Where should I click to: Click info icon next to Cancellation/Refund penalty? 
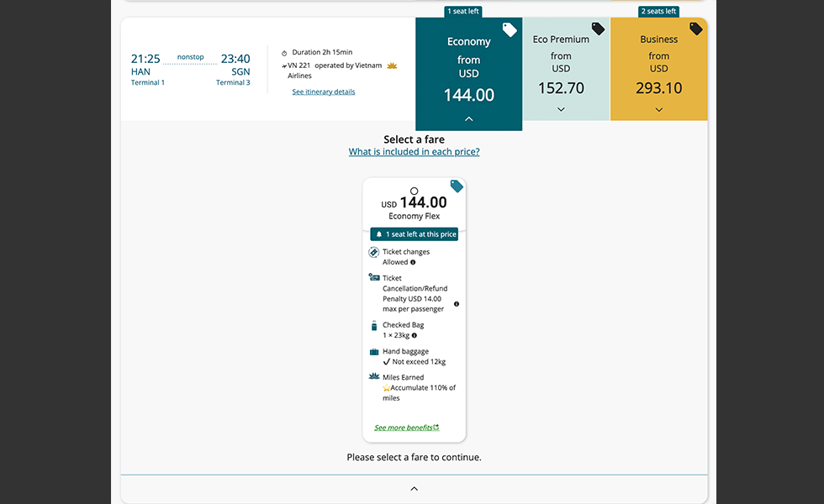pos(457,304)
